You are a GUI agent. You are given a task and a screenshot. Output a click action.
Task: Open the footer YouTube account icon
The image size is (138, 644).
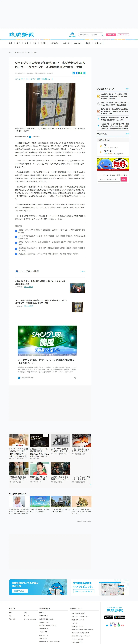coord(123,626)
